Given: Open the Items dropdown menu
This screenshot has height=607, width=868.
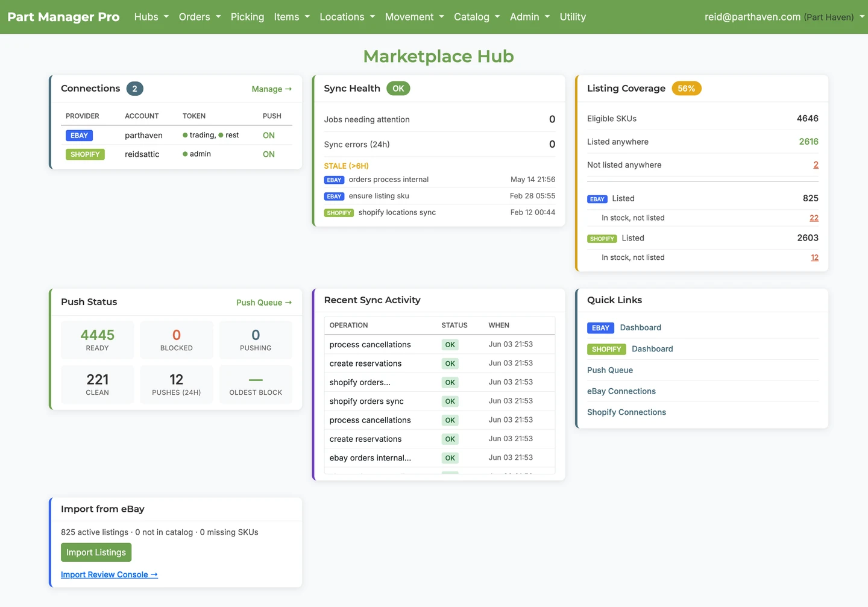Looking at the screenshot, I should pos(292,17).
